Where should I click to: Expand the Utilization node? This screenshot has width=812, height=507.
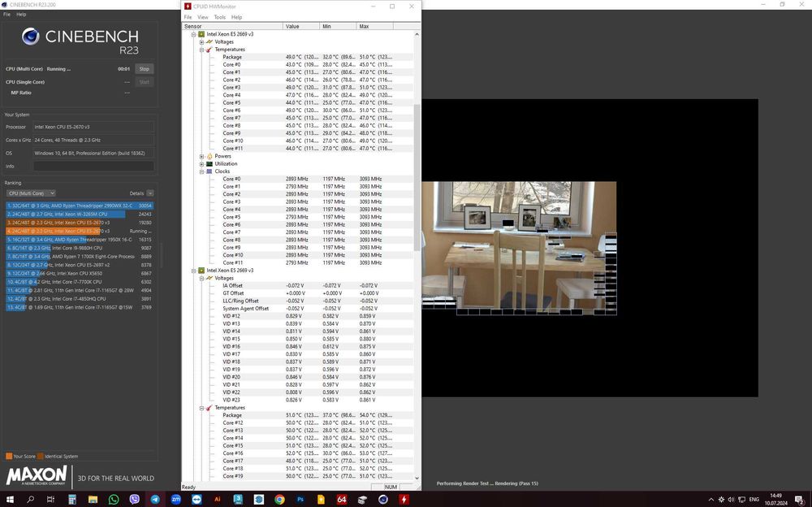(201, 164)
